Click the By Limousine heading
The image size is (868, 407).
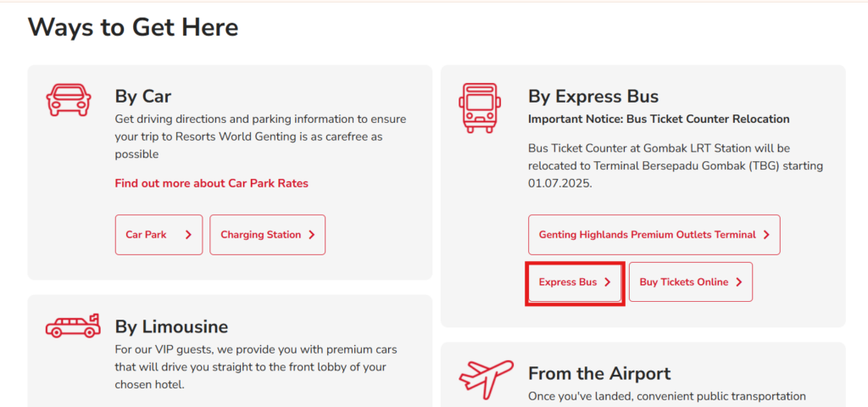point(171,326)
